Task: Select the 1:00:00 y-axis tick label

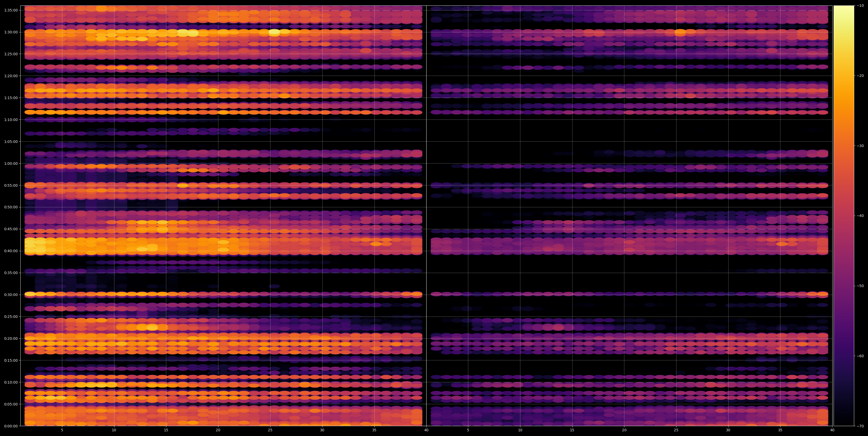Action: point(11,163)
